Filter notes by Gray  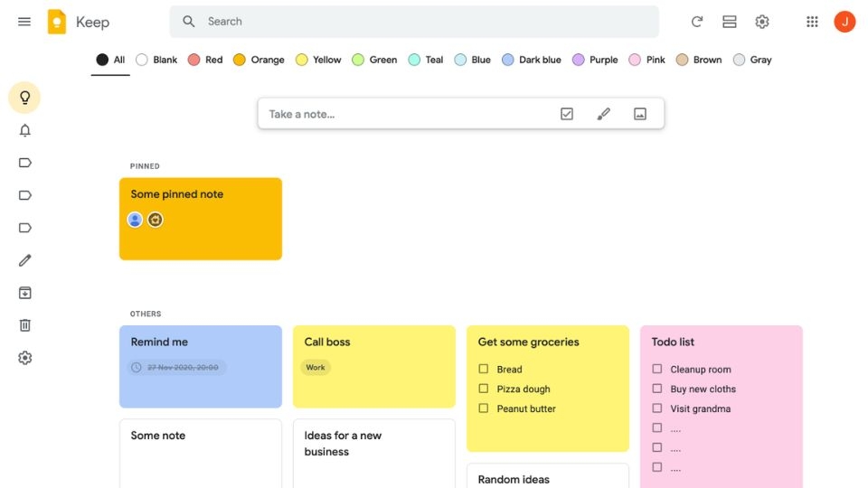click(752, 60)
